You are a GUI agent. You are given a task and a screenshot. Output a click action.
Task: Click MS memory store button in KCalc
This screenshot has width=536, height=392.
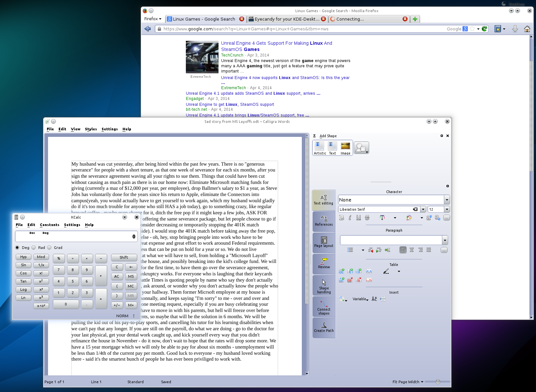pos(131,276)
